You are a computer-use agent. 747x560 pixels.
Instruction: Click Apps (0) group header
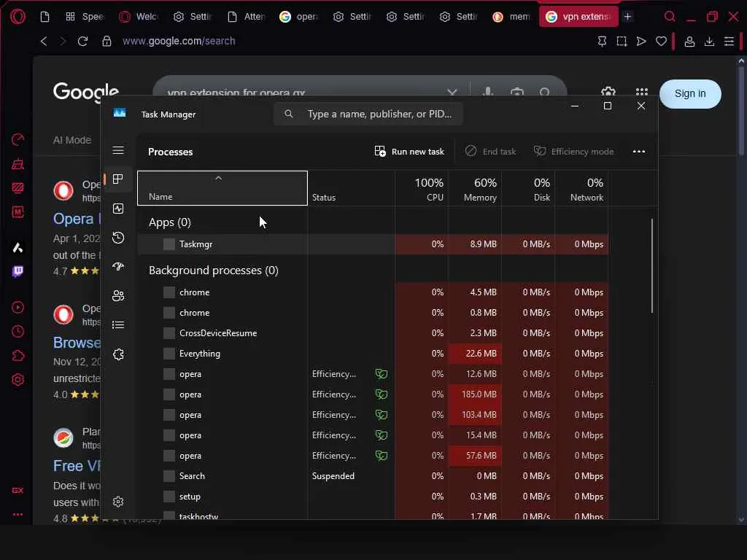169,222
